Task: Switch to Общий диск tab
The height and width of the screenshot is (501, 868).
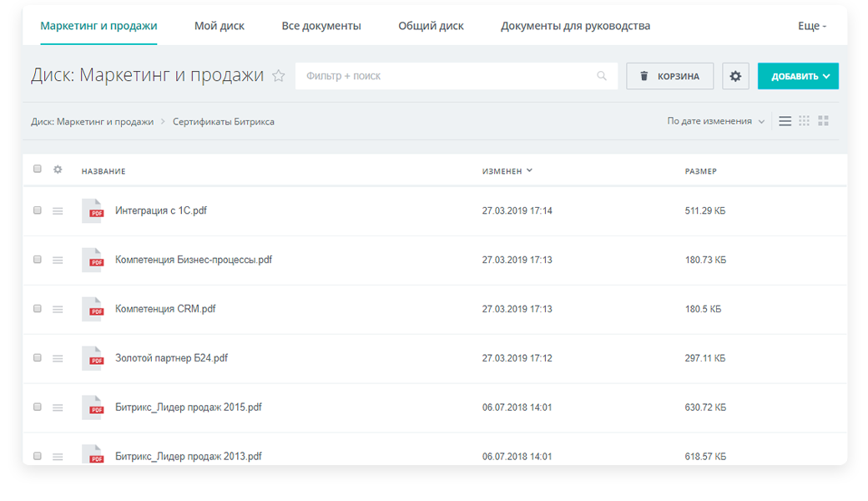Action: [431, 26]
